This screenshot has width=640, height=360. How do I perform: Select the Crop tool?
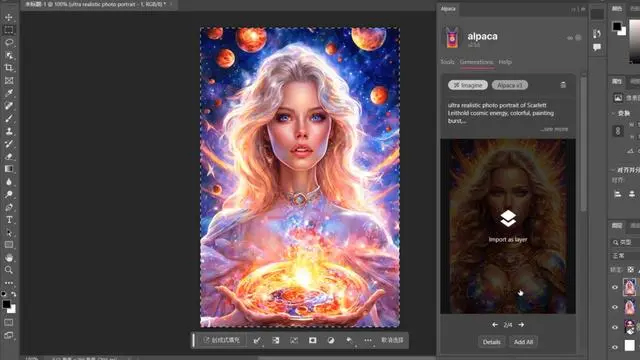coord(9,68)
